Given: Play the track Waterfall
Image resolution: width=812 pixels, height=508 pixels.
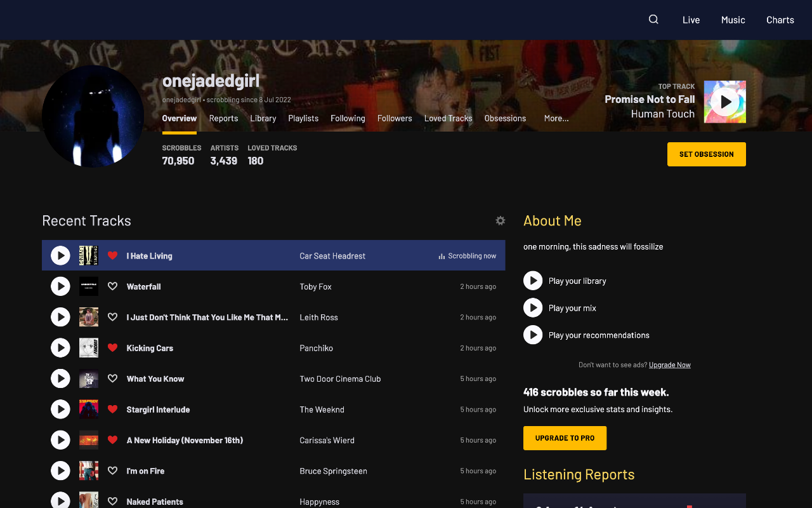Looking at the screenshot, I should (x=60, y=286).
